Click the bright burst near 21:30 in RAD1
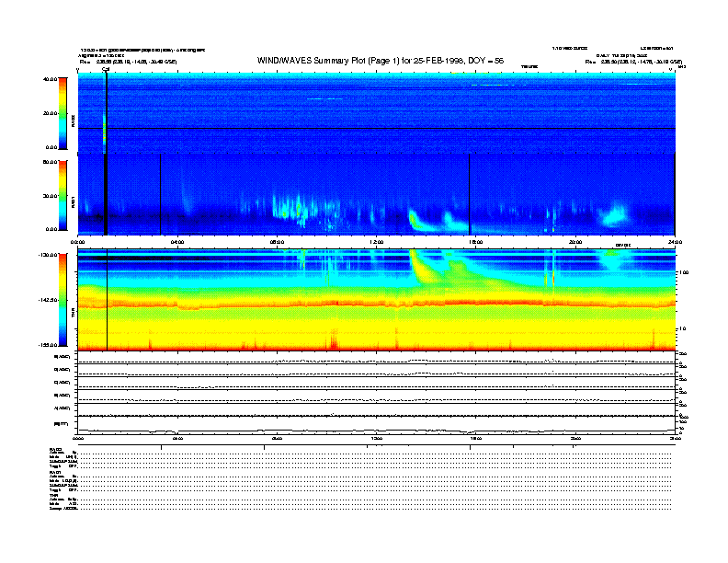Screen dimensions: 728x563 pyautogui.click(x=614, y=214)
